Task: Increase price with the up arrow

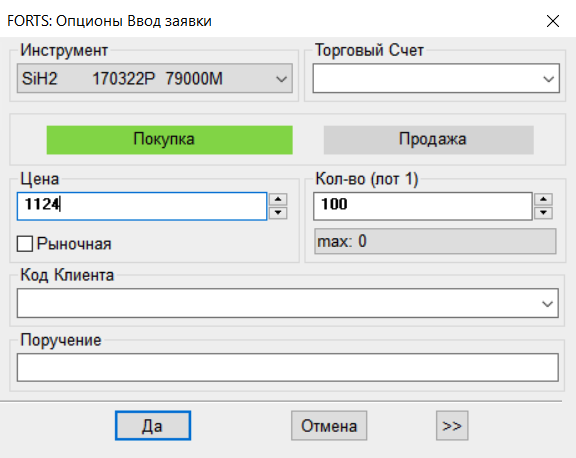Action: coord(278,199)
